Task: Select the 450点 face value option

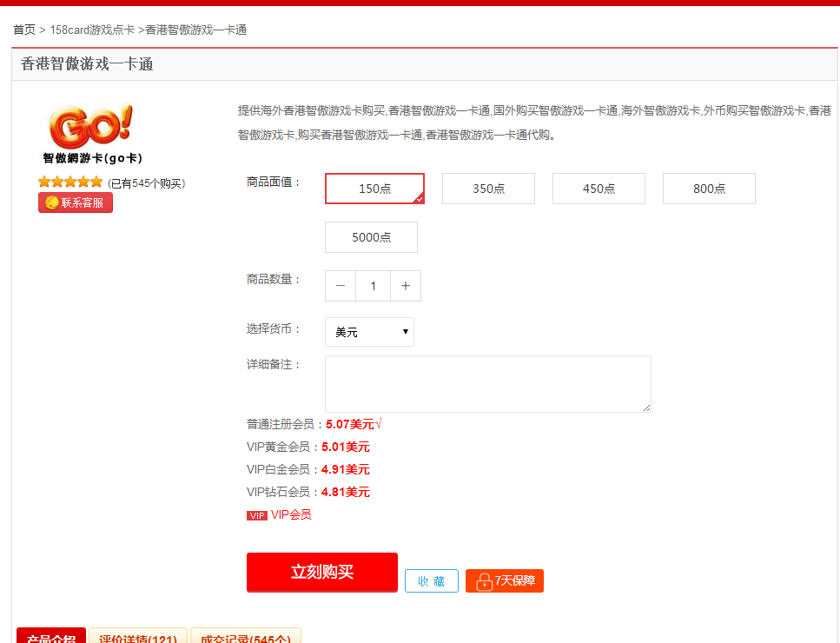Action: pos(599,189)
